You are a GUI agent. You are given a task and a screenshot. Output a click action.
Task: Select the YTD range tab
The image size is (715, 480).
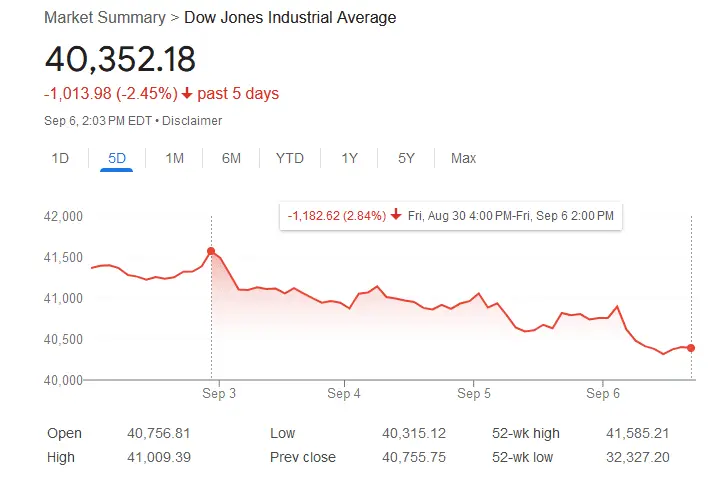click(290, 158)
